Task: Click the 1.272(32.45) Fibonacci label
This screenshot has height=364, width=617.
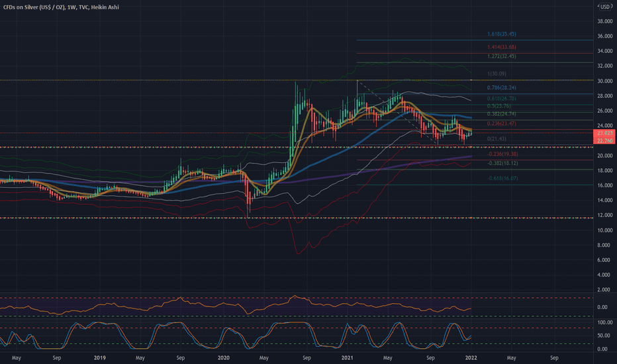Action: [502, 56]
